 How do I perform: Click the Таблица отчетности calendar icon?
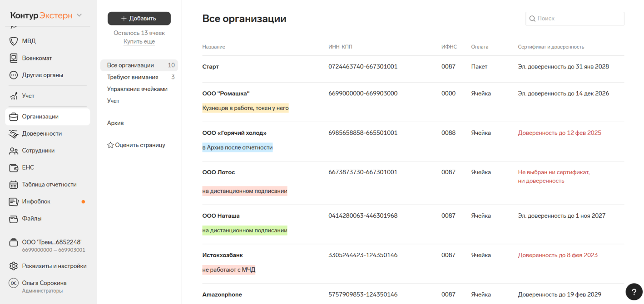tap(14, 185)
